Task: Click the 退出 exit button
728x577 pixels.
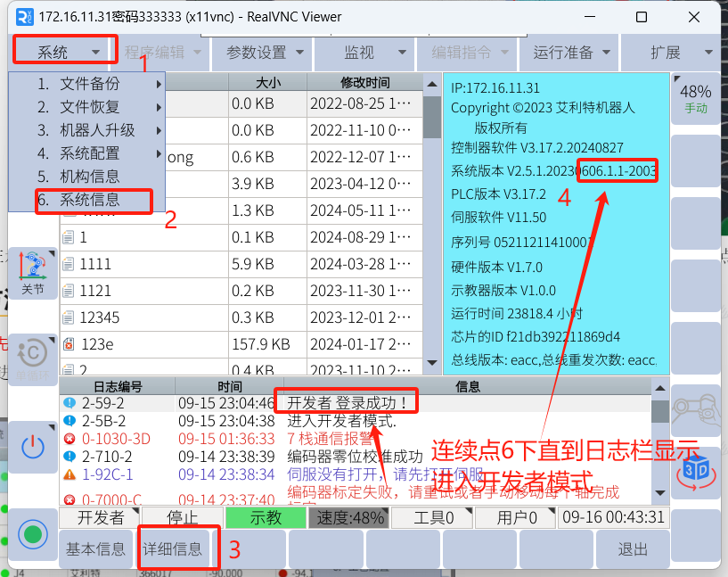Action: (x=633, y=549)
